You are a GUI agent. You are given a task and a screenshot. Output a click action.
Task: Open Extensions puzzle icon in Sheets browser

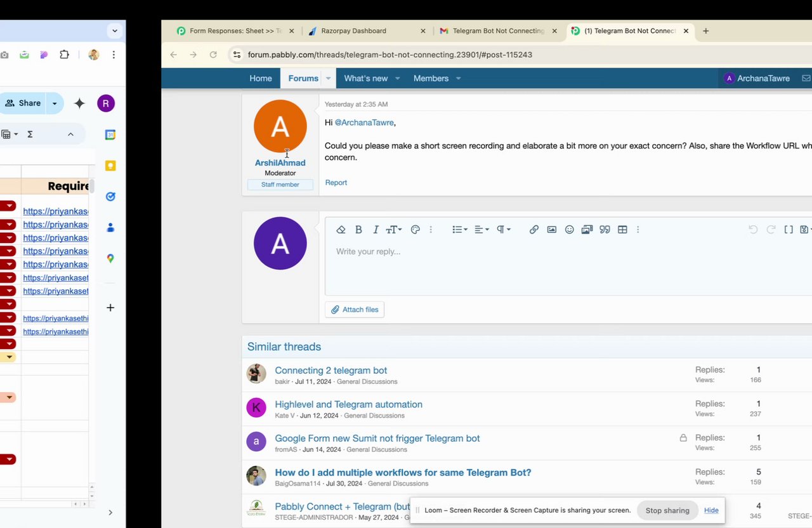coord(64,55)
